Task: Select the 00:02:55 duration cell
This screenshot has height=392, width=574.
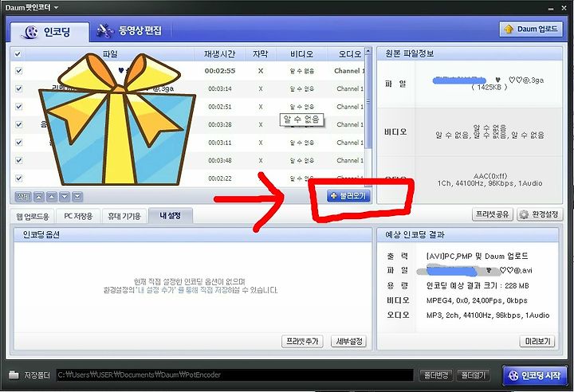Action: click(220, 71)
